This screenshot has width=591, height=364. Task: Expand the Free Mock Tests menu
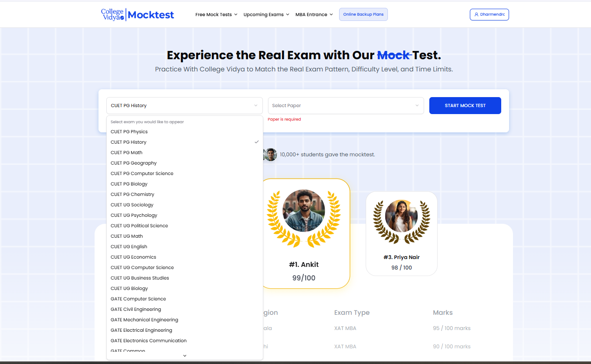(216, 15)
